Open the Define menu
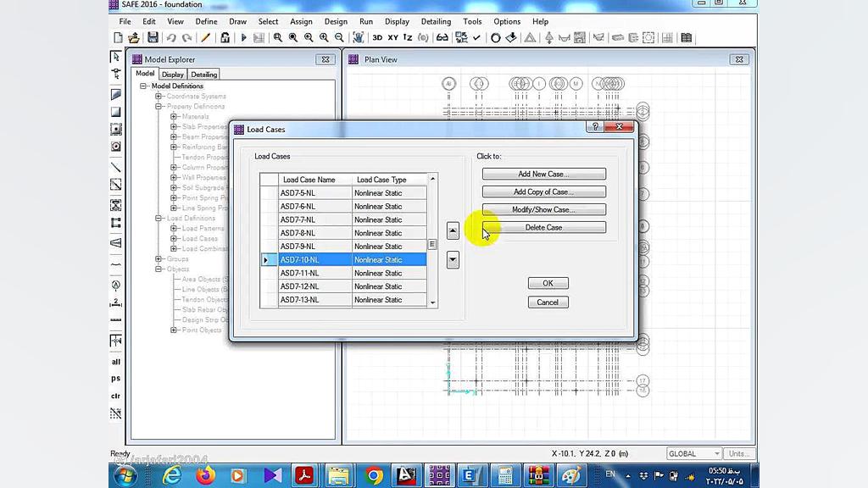The width and height of the screenshot is (868, 488). tap(206, 21)
